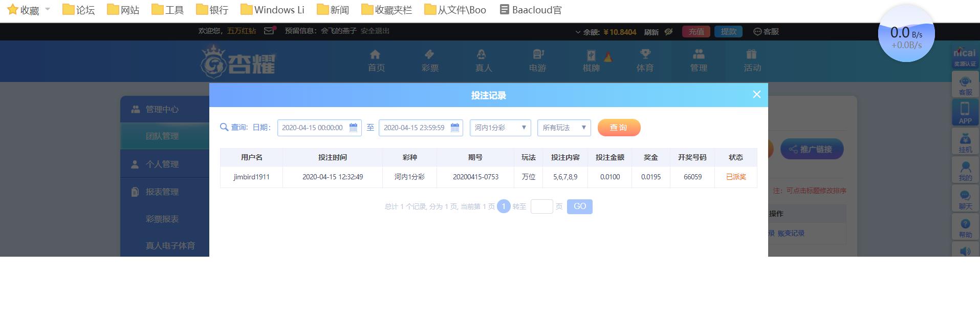The width and height of the screenshot is (980, 332).
Task: Click the 用户名 column header
Action: click(x=251, y=157)
